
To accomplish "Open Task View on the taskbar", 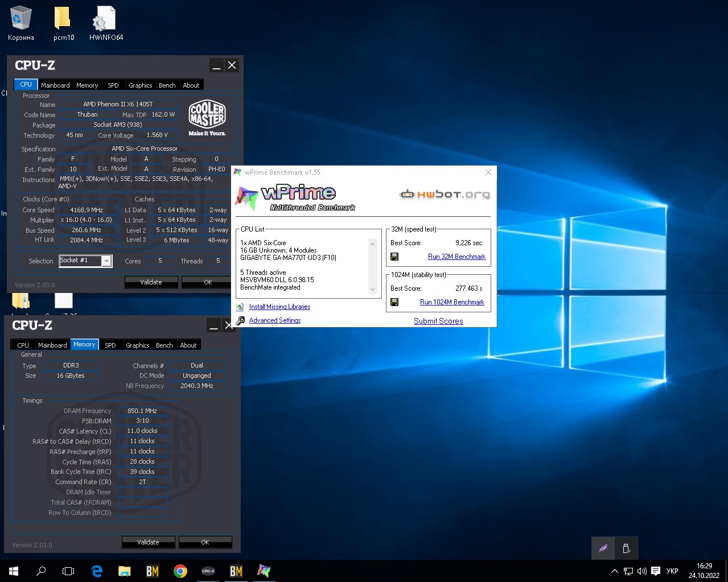I will tap(68, 571).
